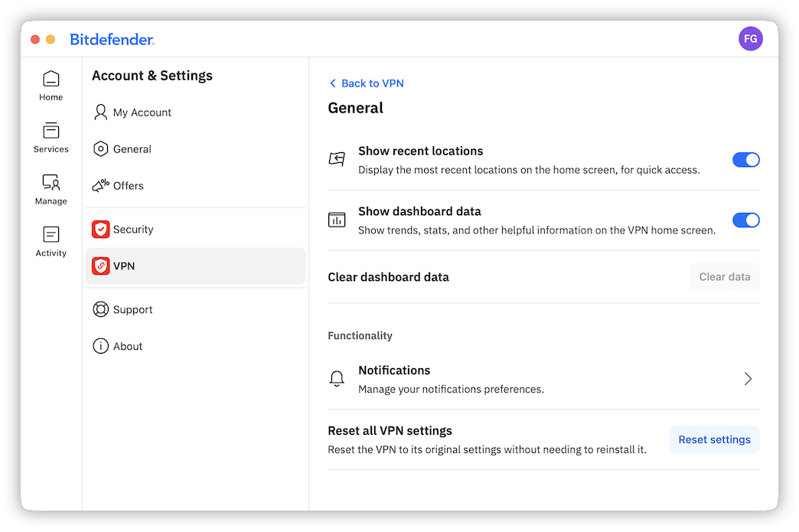Select Support in settings menu
Image resolution: width=799 pixels, height=532 pixels.
pyautogui.click(x=196, y=309)
